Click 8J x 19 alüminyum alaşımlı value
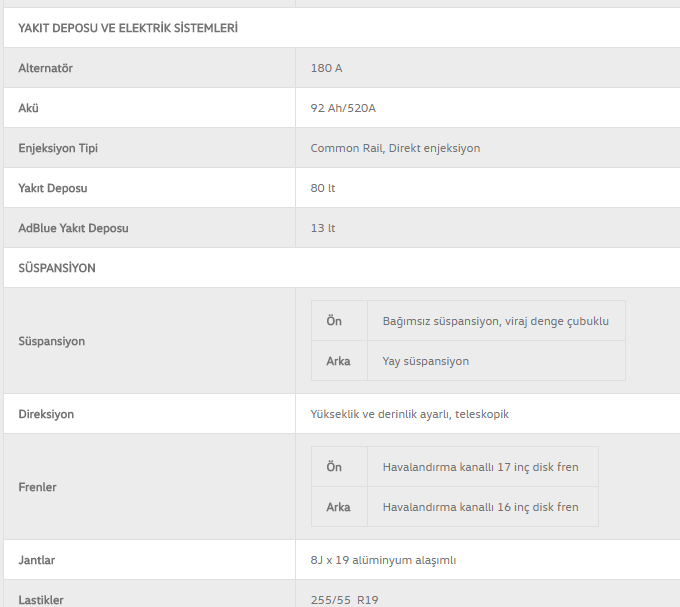The height and width of the screenshot is (607, 680). [x=383, y=560]
